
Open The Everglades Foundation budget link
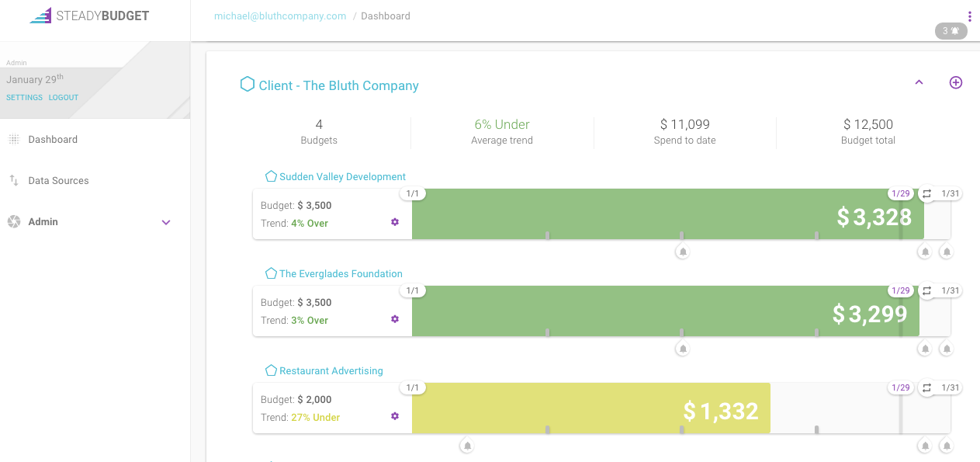pos(341,273)
